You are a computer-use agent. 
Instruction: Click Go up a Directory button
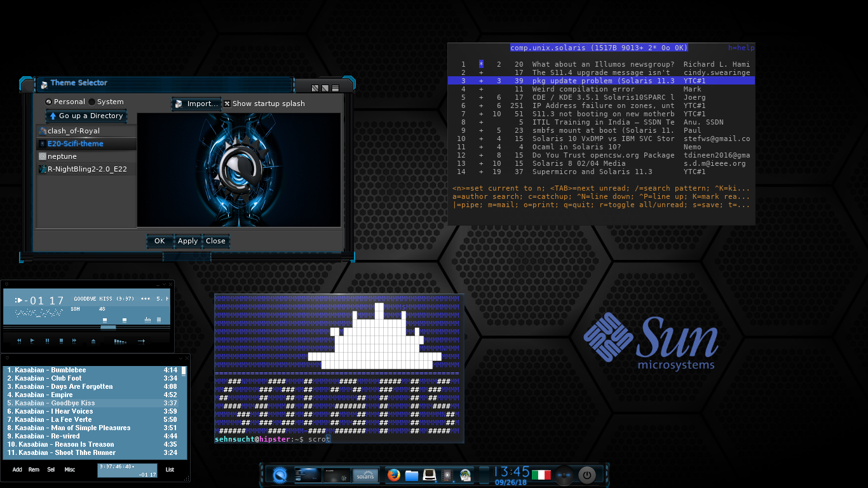(86, 116)
